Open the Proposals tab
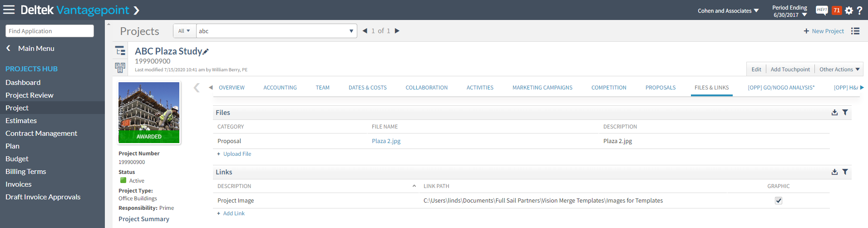 (660, 88)
